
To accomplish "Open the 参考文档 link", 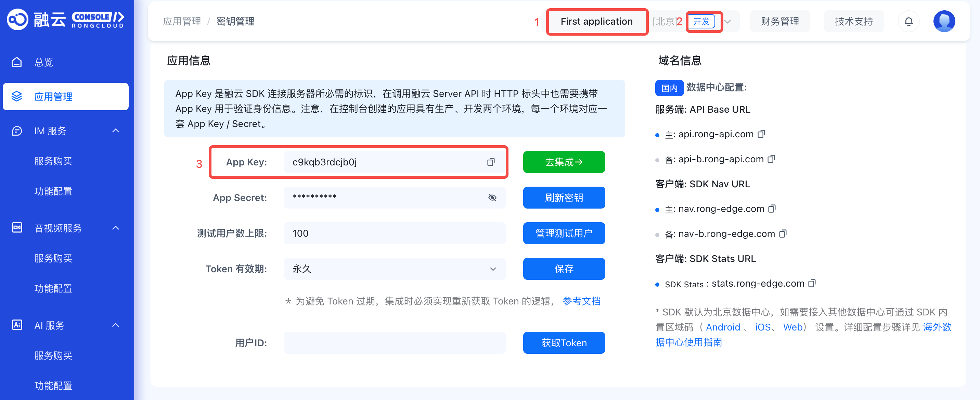I will coord(581,301).
